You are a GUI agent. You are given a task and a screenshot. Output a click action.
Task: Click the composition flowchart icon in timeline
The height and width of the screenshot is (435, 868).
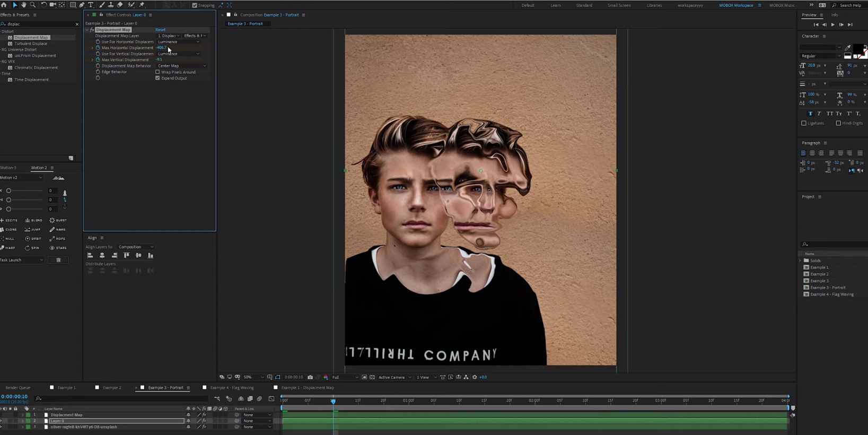click(x=216, y=398)
